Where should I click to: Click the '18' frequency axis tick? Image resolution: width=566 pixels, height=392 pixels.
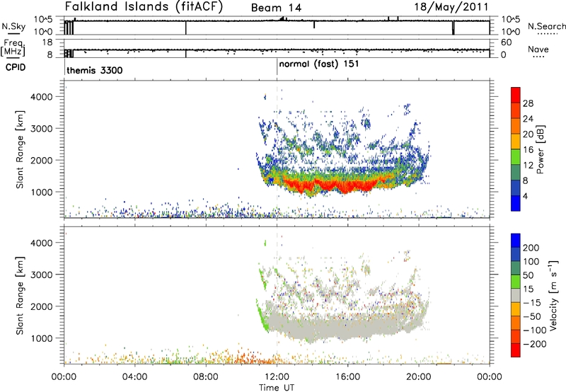[x=47, y=42]
